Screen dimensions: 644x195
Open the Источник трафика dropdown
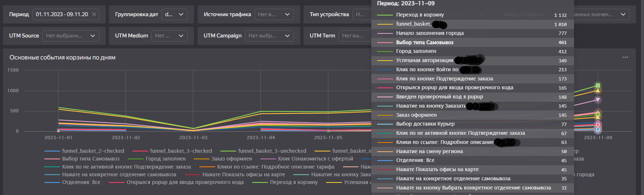(274, 14)
